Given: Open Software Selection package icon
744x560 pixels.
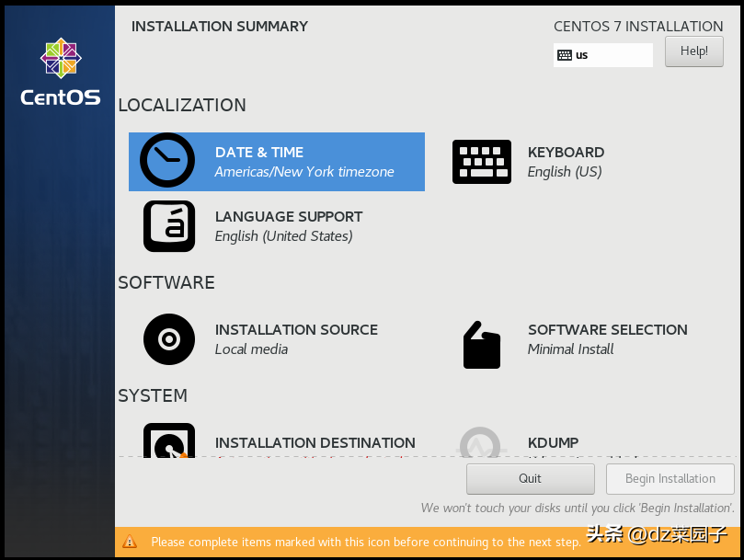Looking at the screenshot, I should (482, 345).
